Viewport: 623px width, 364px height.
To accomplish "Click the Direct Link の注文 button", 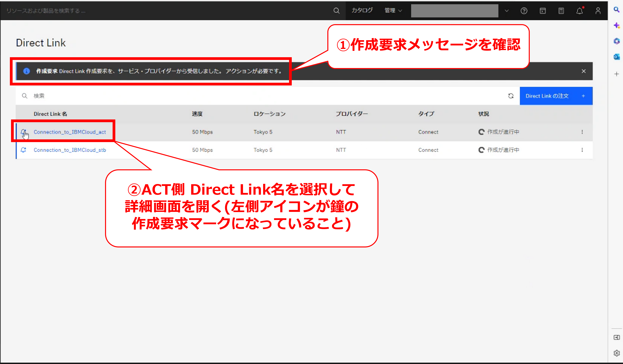I will tap(556, 96).
